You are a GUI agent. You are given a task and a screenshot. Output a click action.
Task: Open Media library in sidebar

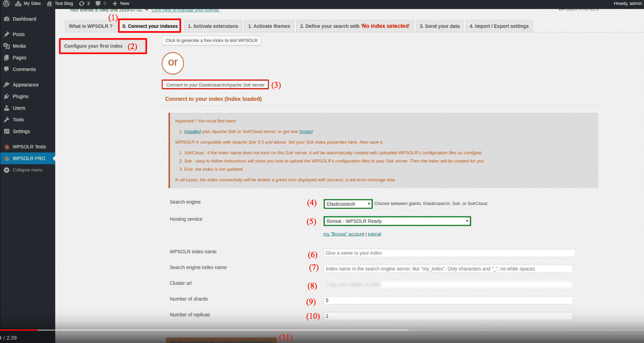(x=27, y=46)
